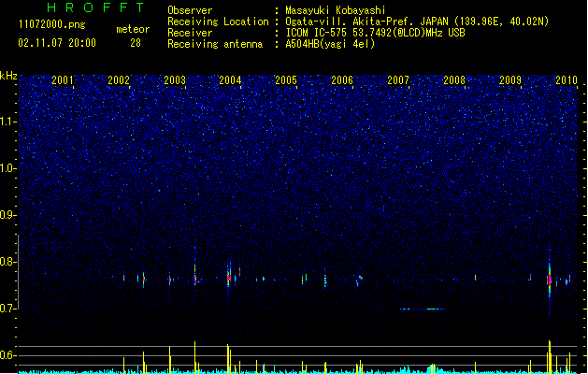Select the meteor count value 28
The image size is (588, 374).
[136, 43]
